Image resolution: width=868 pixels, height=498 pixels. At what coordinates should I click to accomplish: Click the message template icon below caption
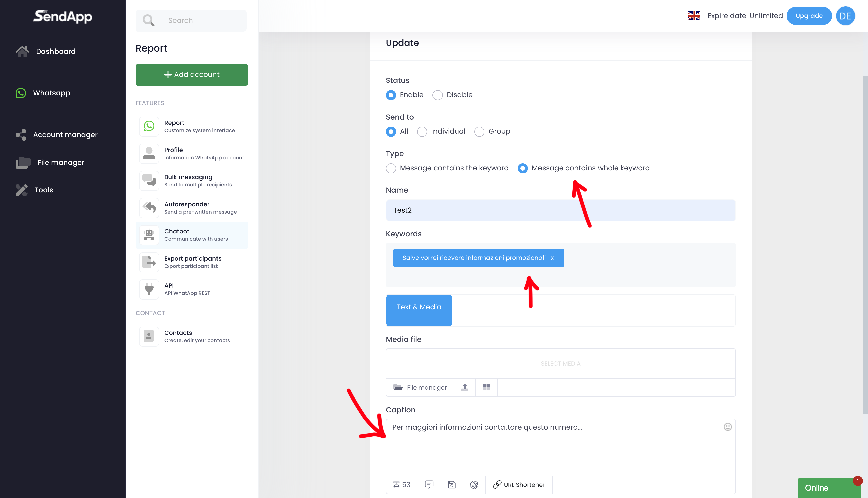coord(429,485)
